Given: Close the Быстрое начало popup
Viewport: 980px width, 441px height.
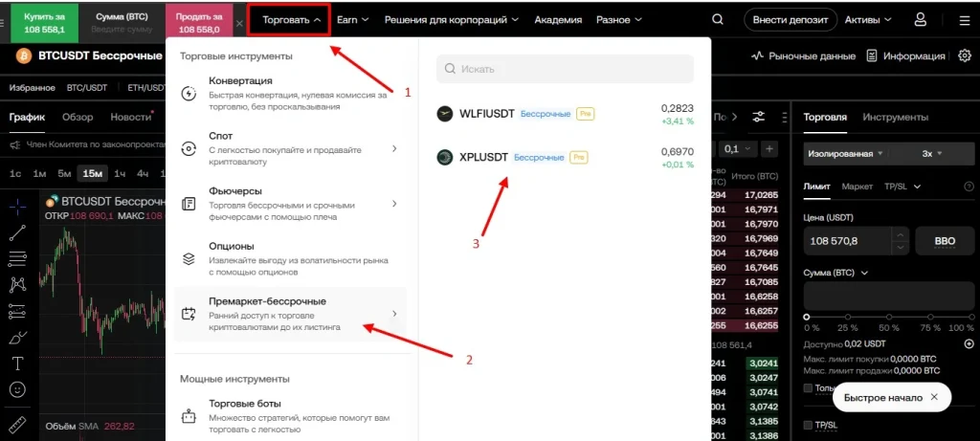Looking at the screenshot, I should [x=934, y=397].
